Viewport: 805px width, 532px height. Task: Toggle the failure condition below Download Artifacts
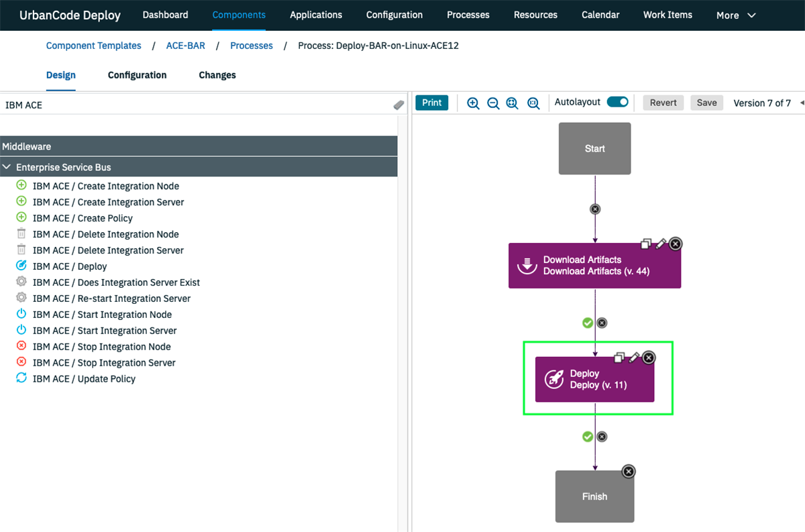(602, 323)
